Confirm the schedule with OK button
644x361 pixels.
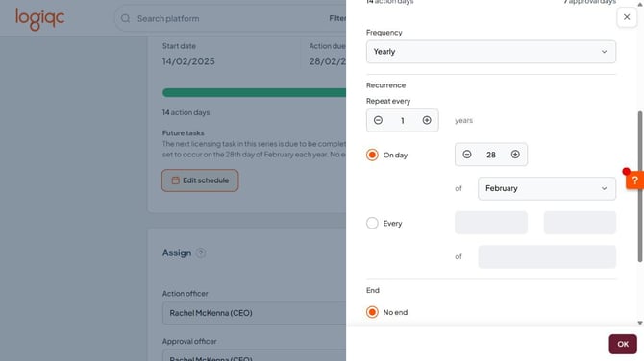(x=623, y=344)
